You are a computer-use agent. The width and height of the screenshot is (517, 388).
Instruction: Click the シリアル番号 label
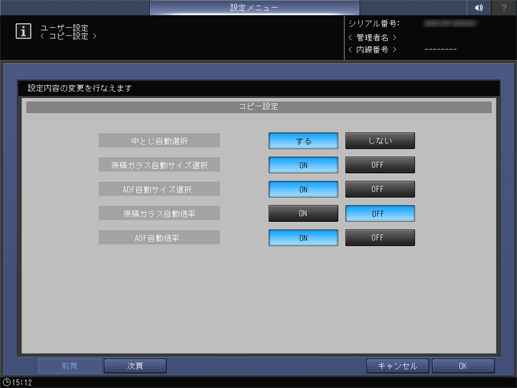[x=374, y=24]
